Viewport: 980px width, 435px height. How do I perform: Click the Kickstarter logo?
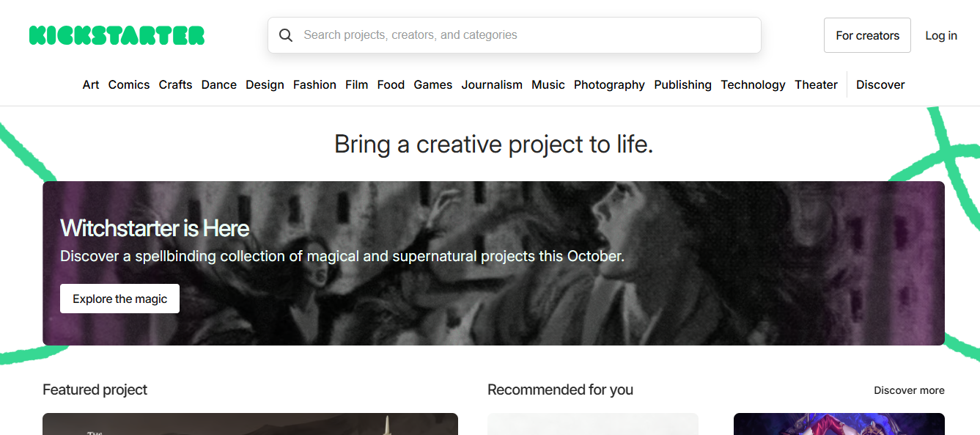tap(117, 35)
